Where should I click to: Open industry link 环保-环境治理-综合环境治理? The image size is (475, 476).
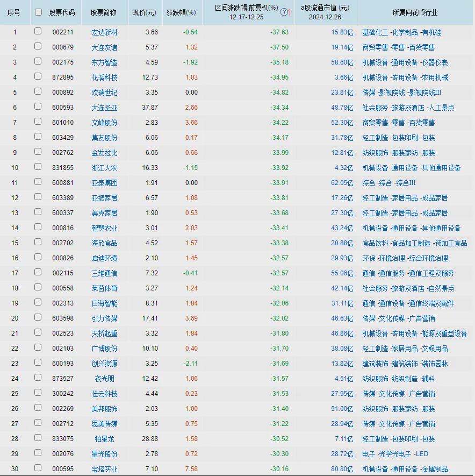[x=405, y=258]
